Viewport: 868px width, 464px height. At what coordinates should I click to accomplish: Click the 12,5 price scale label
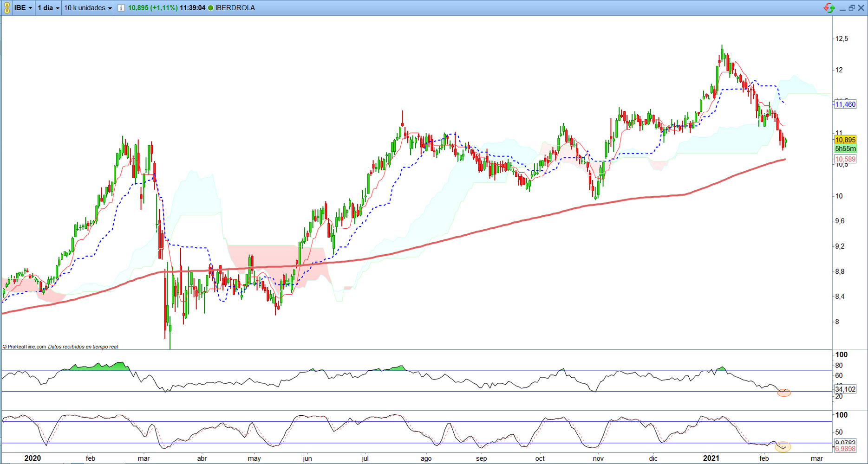pyautogui.click(x=842, y=39)
